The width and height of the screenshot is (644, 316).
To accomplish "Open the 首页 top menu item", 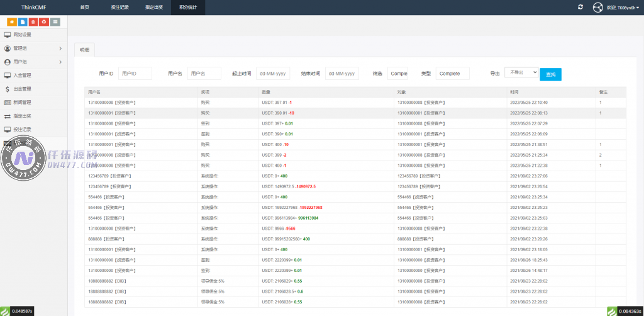I will click(84, 7).
